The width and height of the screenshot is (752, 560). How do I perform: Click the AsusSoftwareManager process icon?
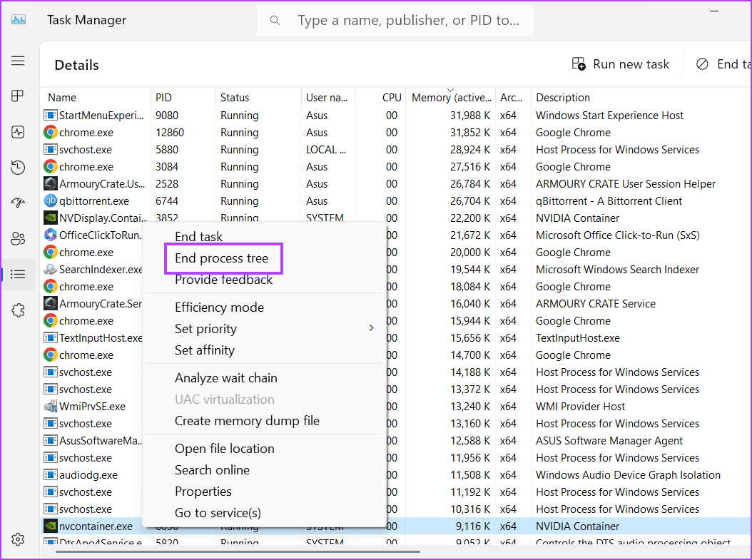point(51,441)
